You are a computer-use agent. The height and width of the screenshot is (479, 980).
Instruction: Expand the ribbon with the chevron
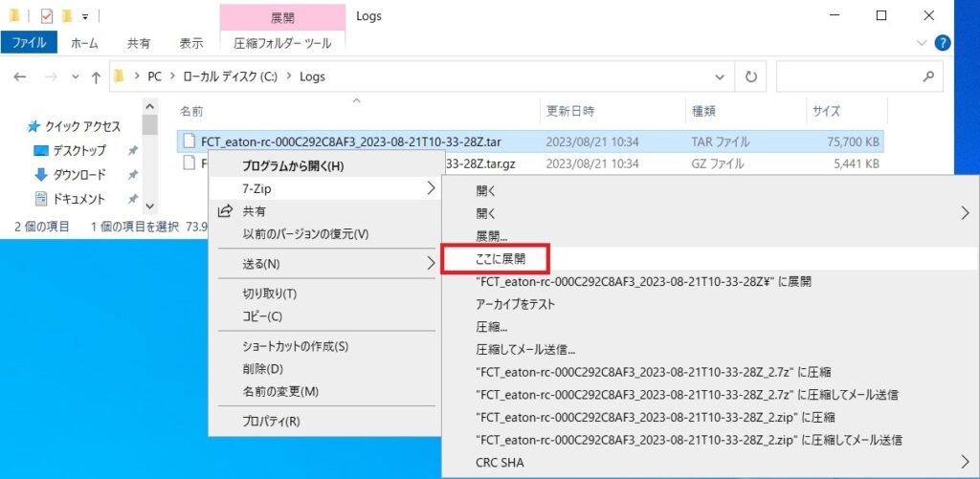(x=922, y=43)
